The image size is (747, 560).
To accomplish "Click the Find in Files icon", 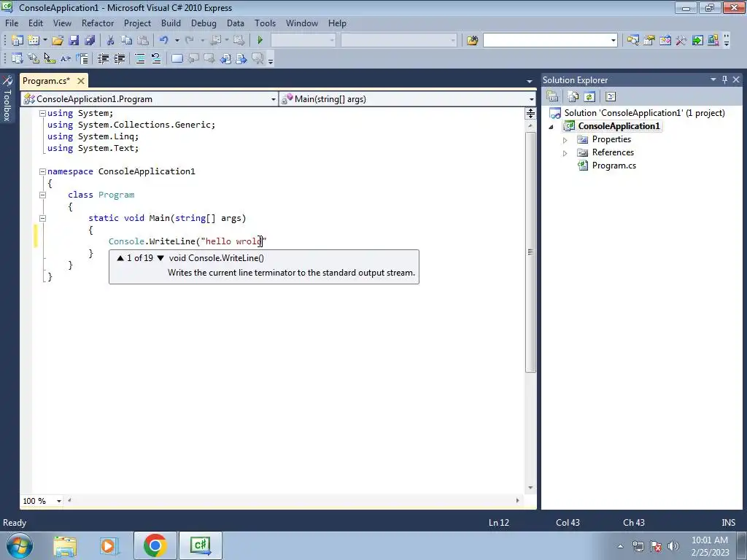I will (472, 41).
